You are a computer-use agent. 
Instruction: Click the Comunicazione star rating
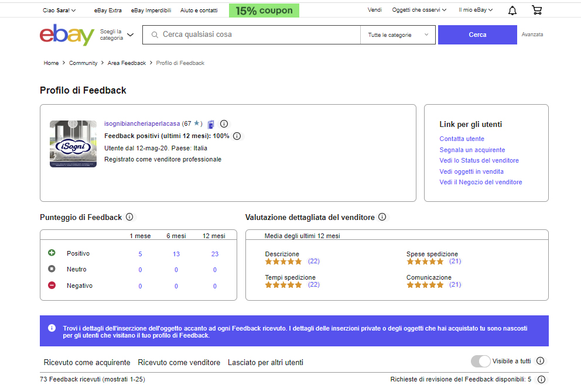tap(425, 285)
